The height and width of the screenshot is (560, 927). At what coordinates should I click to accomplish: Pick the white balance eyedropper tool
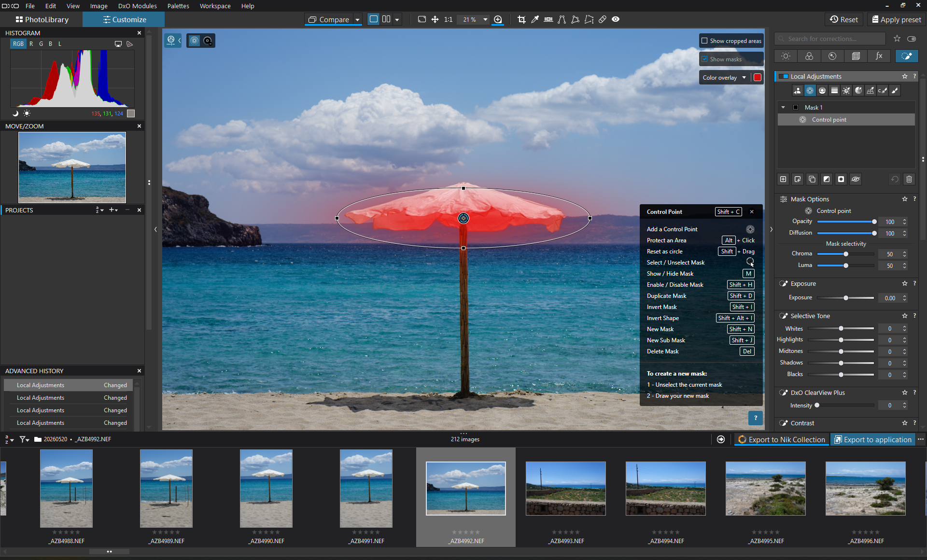pyautogui.click(x=535, y=19)
